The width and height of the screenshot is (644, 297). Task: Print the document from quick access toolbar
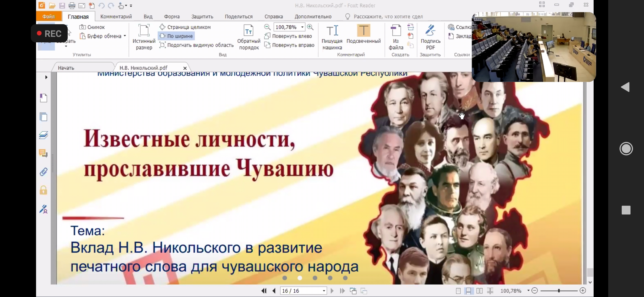click(72, 5)
